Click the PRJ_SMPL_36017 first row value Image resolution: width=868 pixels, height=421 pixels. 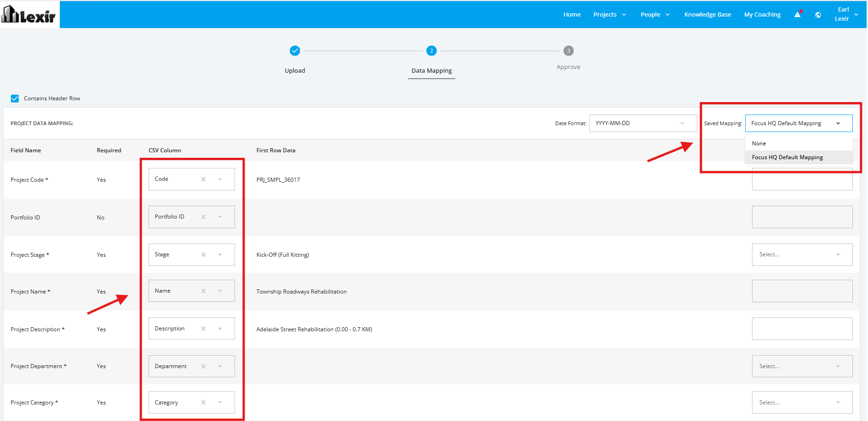278,180
